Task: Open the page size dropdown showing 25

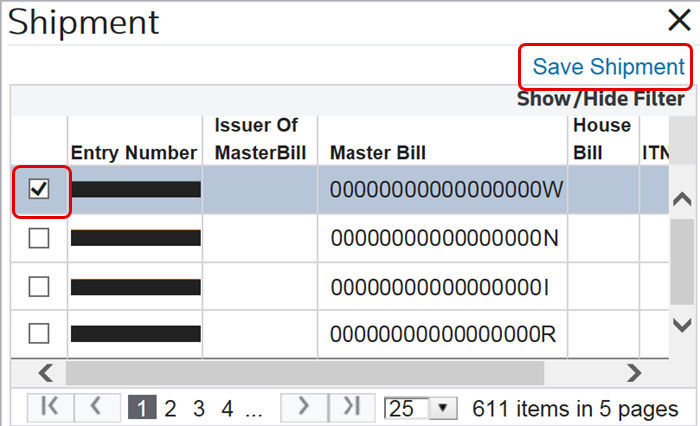Action: [421, 408]
